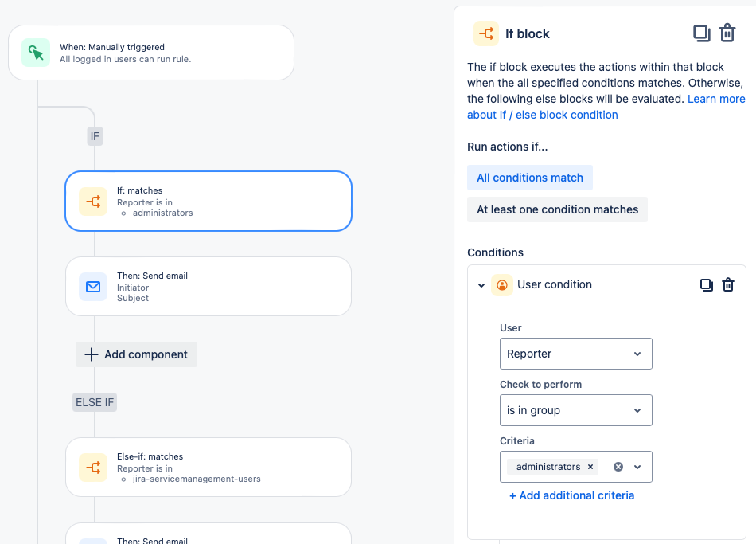
Task: Delete the User condition
Action: pos(727,285)
